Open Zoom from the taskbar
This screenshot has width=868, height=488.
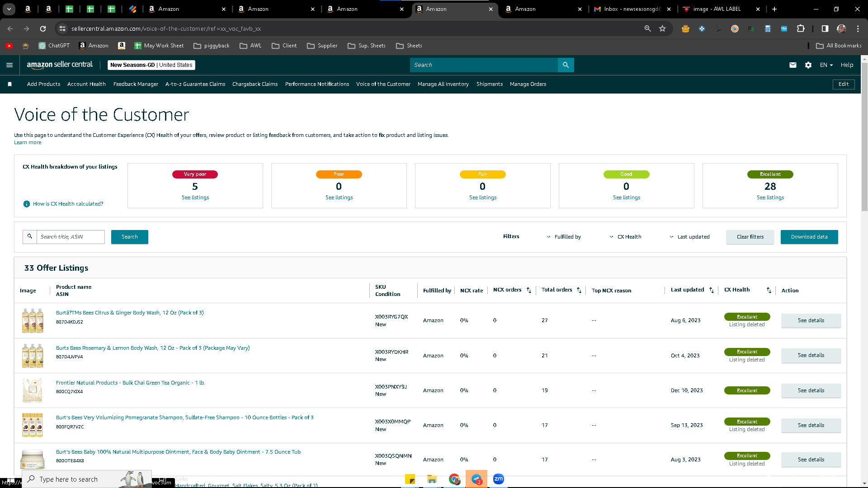tap(499, 479)
